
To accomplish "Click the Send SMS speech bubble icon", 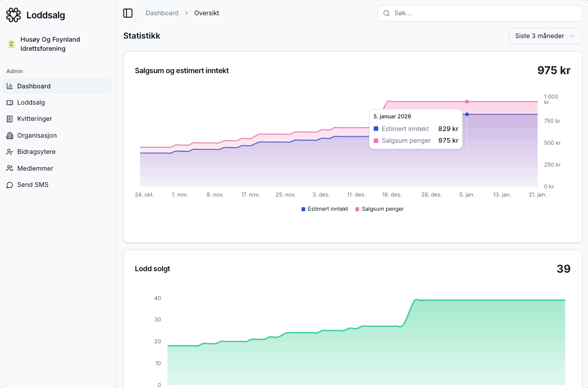I will click(10, 185).
